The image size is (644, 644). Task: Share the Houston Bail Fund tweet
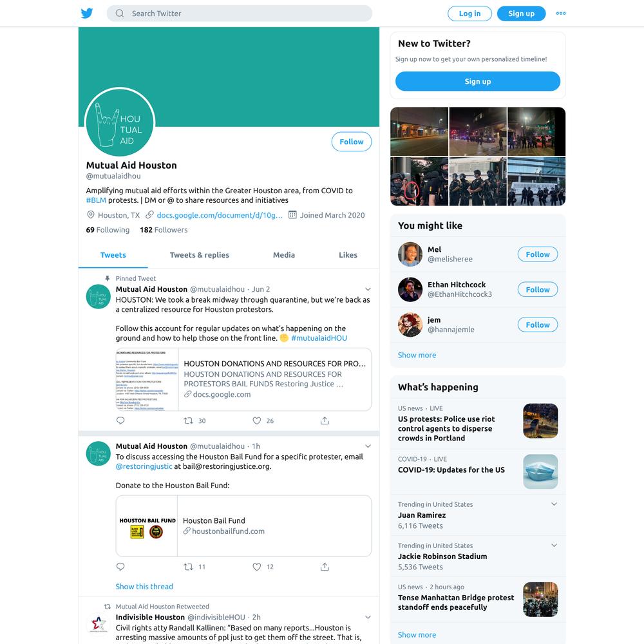[325, 567]
